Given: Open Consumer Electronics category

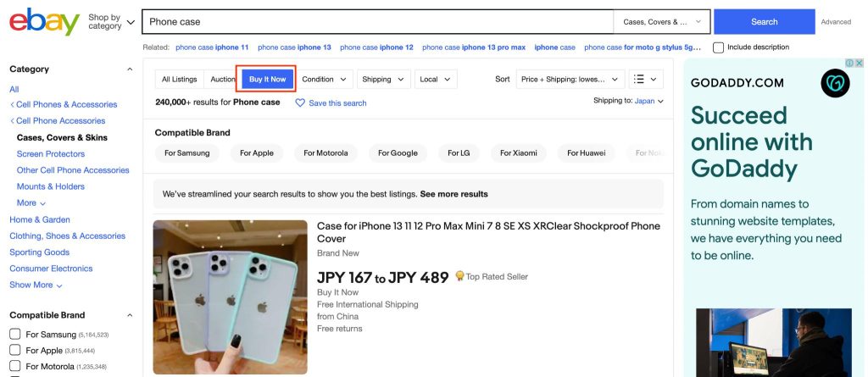Looking at the screenshot, I should pos(51,269).
